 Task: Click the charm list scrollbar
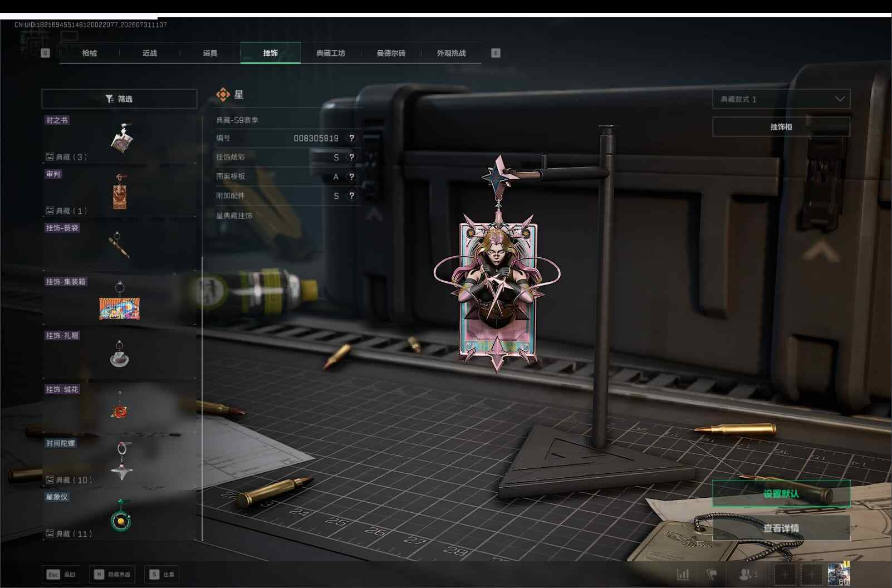coord(202,398)
